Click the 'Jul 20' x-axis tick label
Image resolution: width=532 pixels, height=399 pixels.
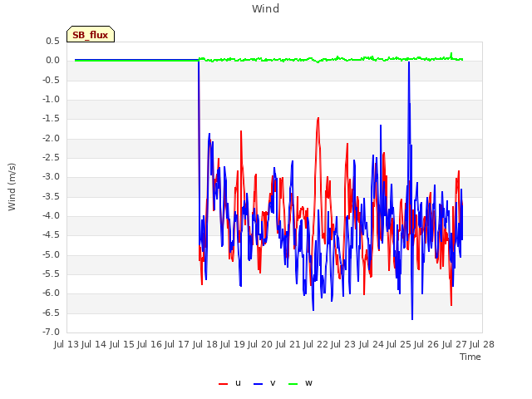[260, 344]
